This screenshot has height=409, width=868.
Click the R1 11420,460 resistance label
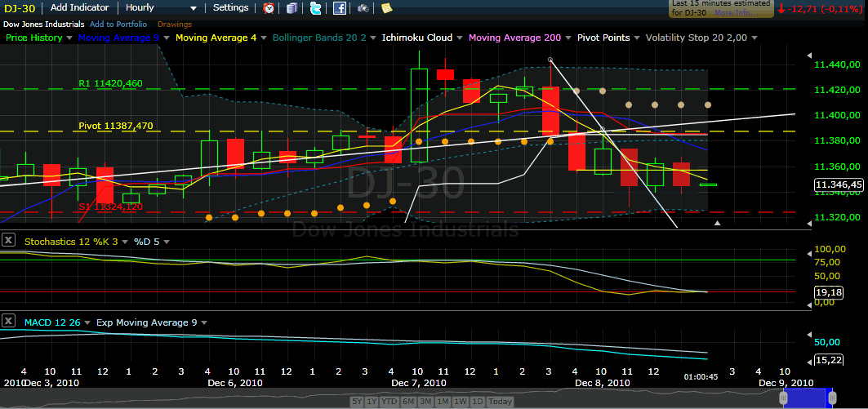pyautogui.click(x=111, y=83)
